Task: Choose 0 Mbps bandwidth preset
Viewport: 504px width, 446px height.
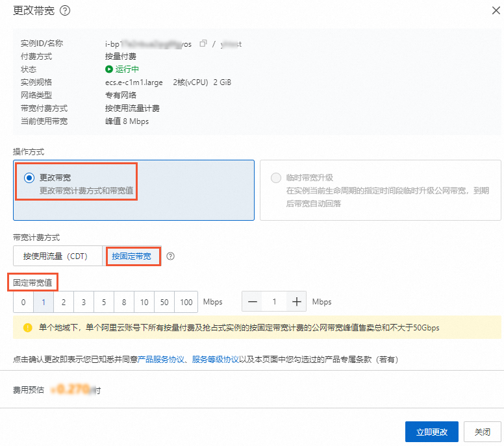Action: pyautogui.click(x=23, y=302)
